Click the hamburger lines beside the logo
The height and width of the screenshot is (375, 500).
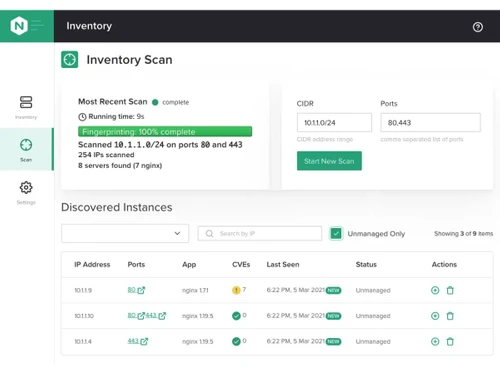[37, 25]
